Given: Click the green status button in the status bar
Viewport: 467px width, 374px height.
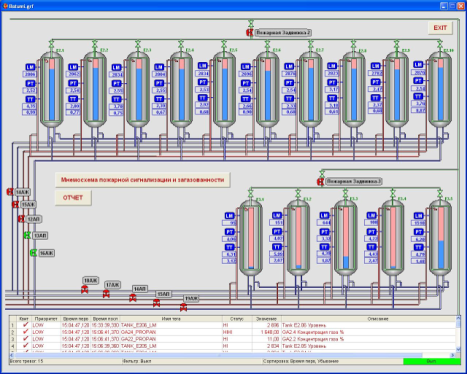Looking at the screenshot, I should tap(432, 361).
